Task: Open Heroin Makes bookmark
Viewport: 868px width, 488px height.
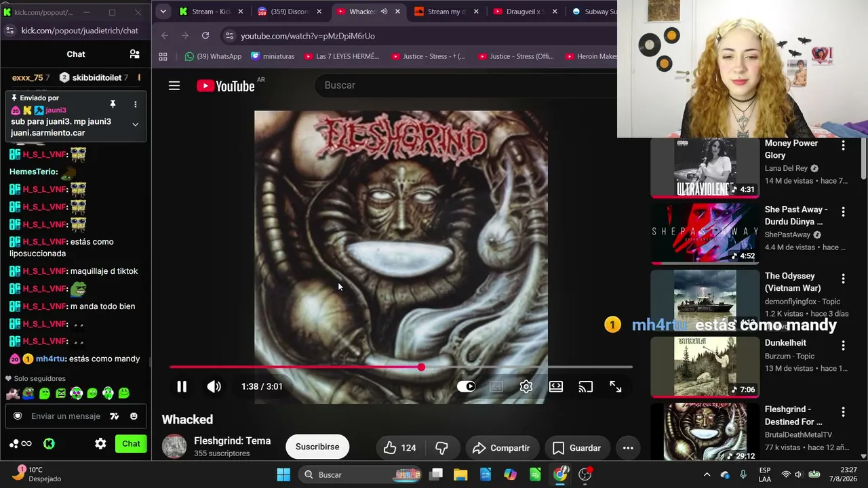Action: tap(591, 56)
